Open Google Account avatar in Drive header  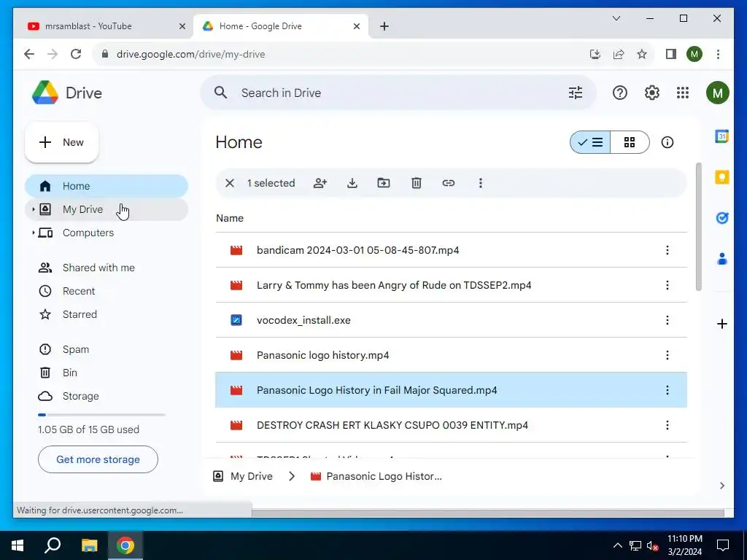pyautogui.click(x=718, y=93)
